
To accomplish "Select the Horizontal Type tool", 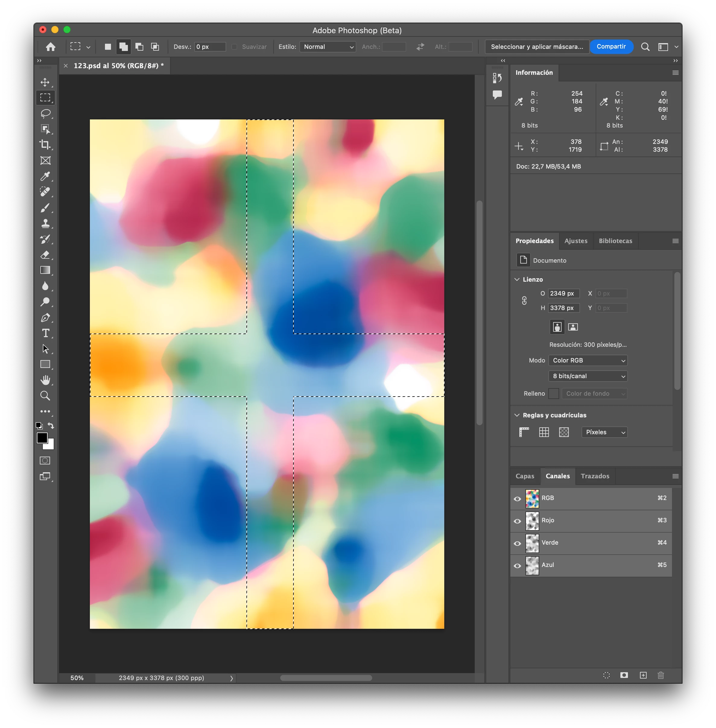I will (45, 333).
